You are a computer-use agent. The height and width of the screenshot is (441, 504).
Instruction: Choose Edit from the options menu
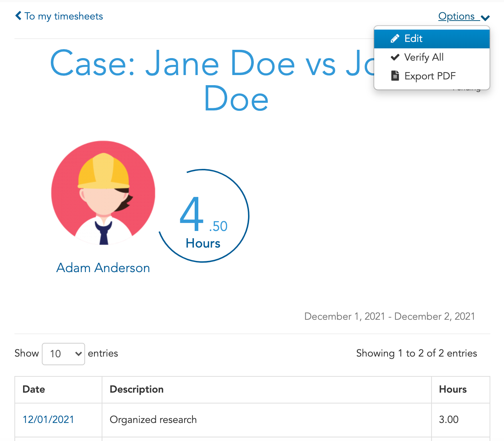432,39
